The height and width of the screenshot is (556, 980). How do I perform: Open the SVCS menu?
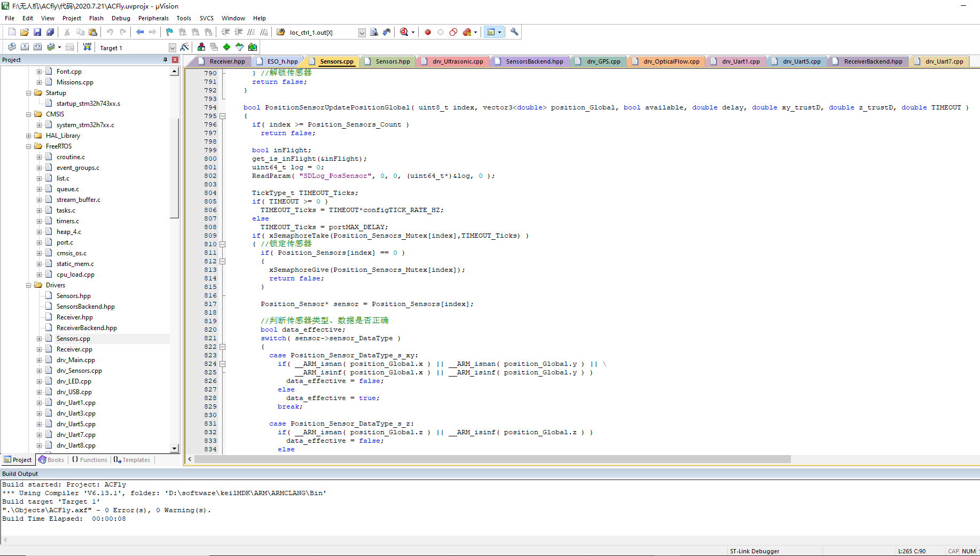[206, 18]
